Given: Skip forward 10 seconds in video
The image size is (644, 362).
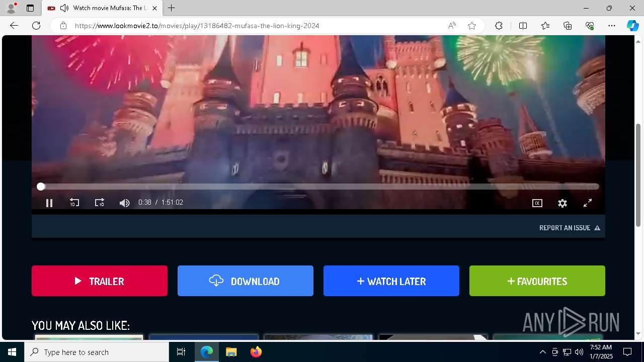Looking at the screenshot, I should pyautogui.click(x=100, y=203).
